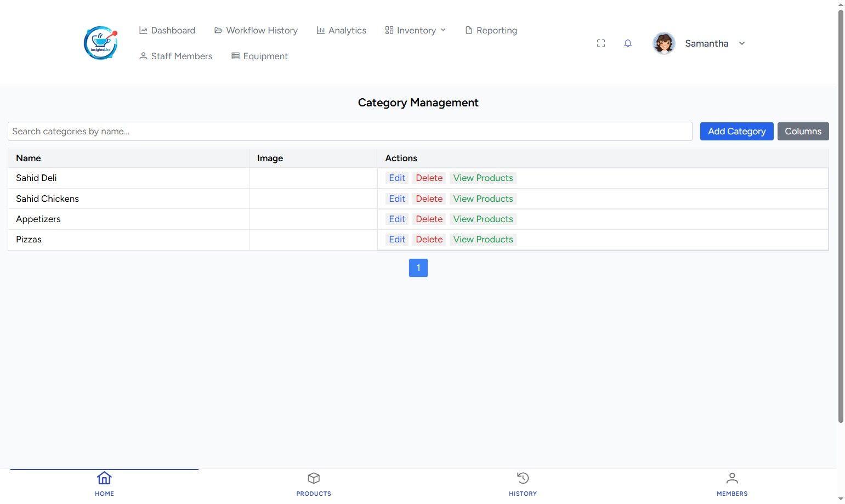Open the Analytics page
The height and width of the screenshot is (504, 845).
tap(341, 30)
